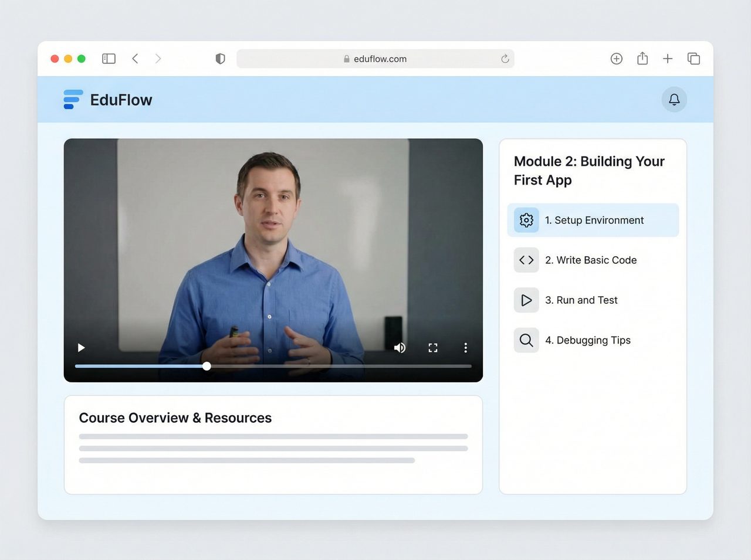This screenshot has height=560, width=751.
Task: Go to lesson 4. Debugging Tips
Action: point(587,340)
